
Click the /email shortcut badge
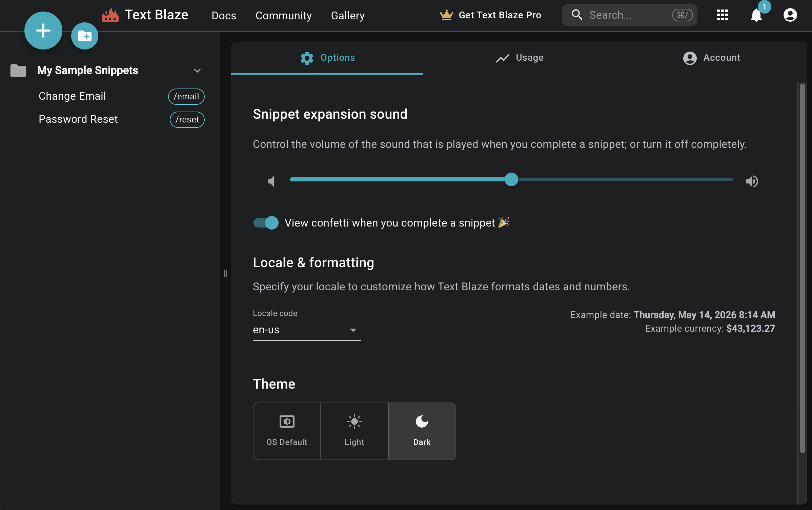coord(186,97)
